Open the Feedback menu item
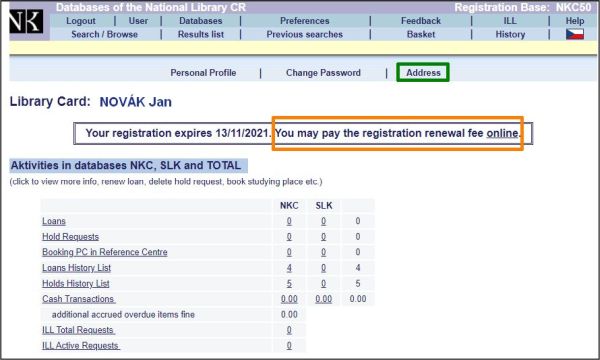This screenshot has width=600, height=360. (421, 21)
